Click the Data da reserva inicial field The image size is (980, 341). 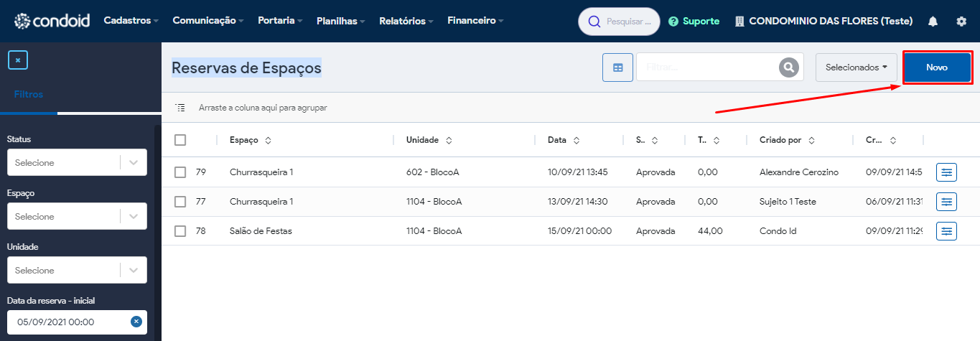pos(77,322)
